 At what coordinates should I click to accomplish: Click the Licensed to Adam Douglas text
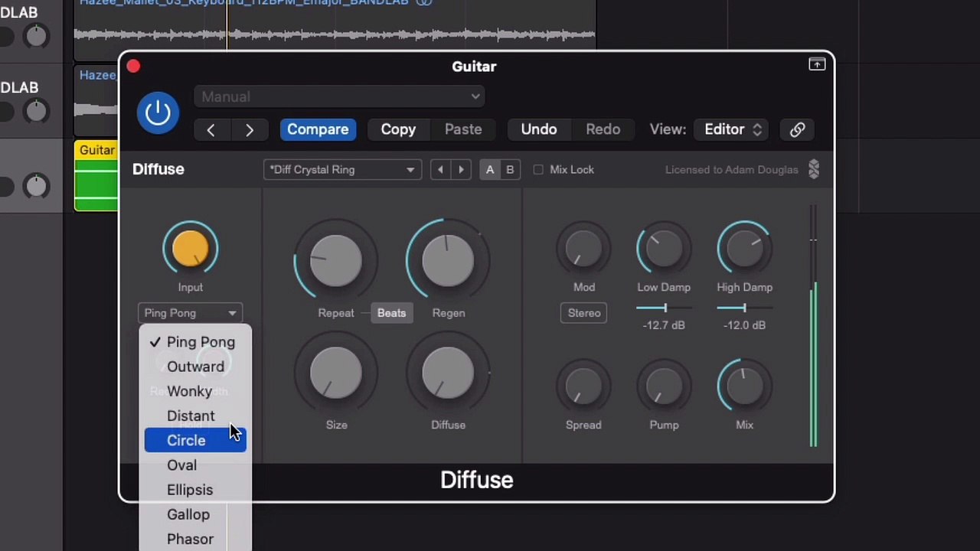[731, 170]
